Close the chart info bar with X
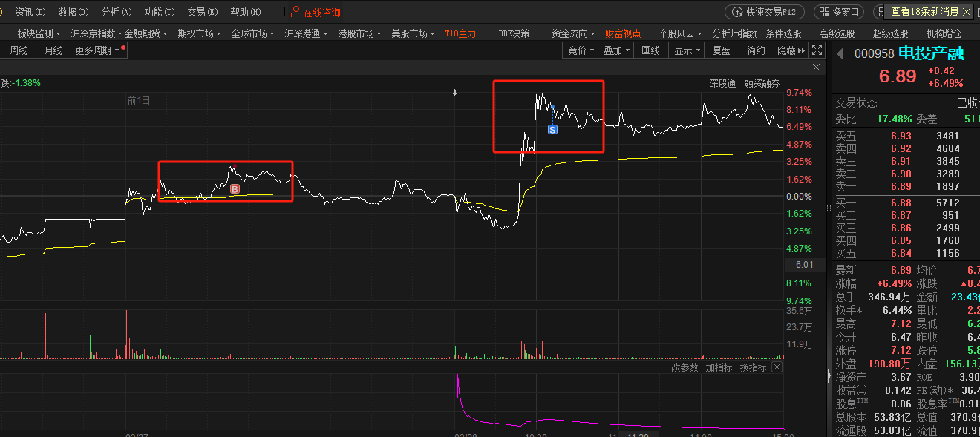The image size is (980, 437). tap(817, 68)
